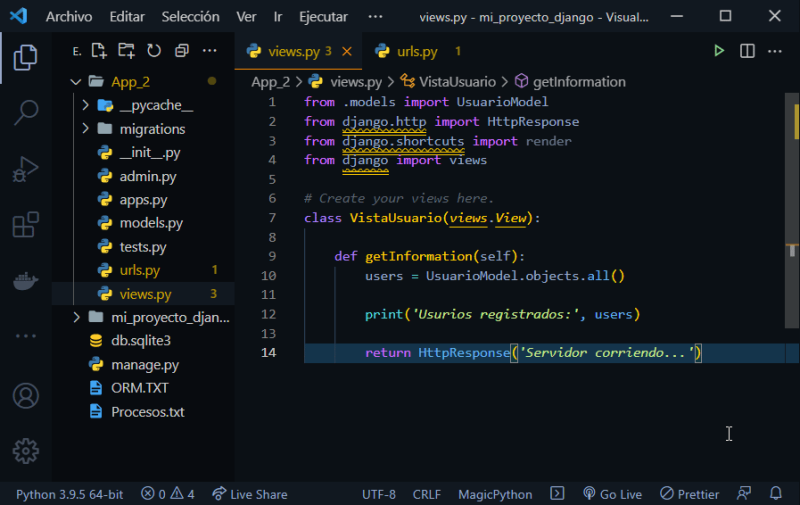Toggle Prettier formatter in status bar
This screenshot has width=800, height=505.
(689, 494)
